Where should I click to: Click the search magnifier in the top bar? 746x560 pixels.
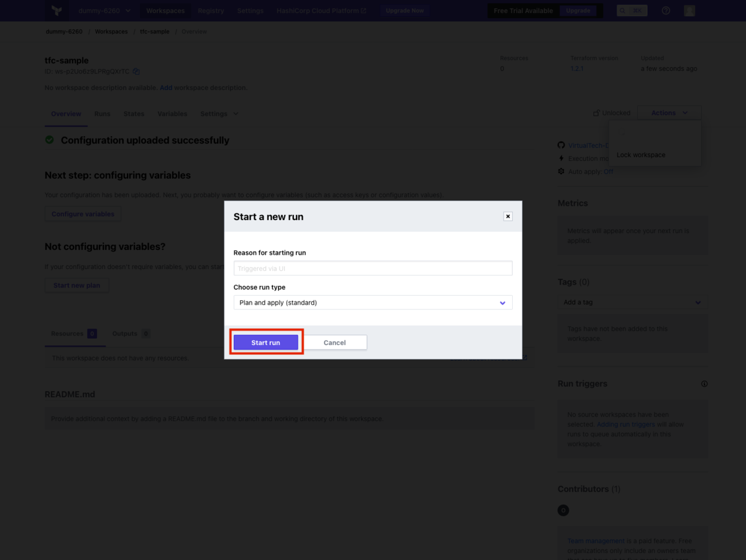[622, 11]
